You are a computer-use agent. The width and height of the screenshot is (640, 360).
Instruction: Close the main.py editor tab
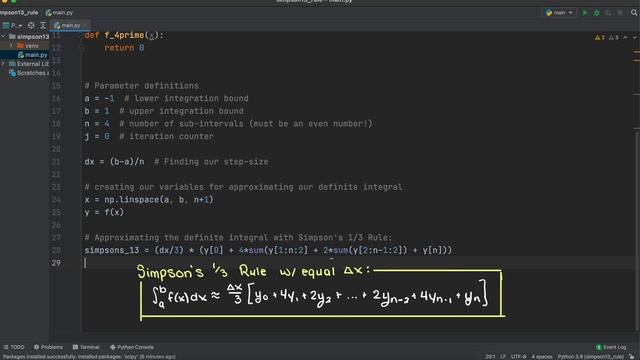[85, 25]
